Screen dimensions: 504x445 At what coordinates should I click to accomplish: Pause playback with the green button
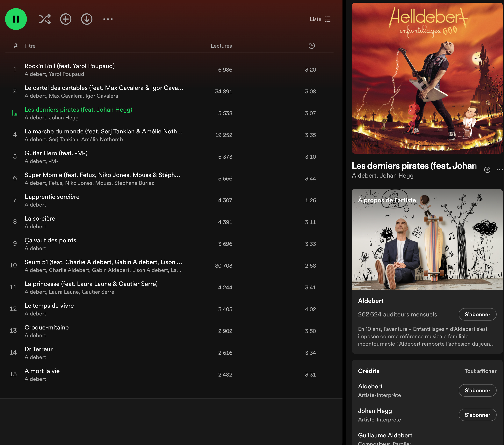[16, 19]
